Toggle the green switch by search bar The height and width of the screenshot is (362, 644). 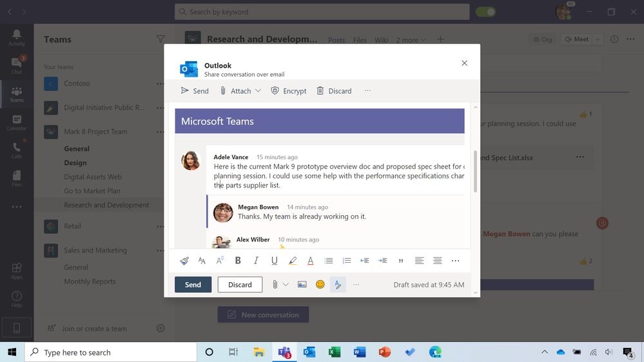point(485,12)
